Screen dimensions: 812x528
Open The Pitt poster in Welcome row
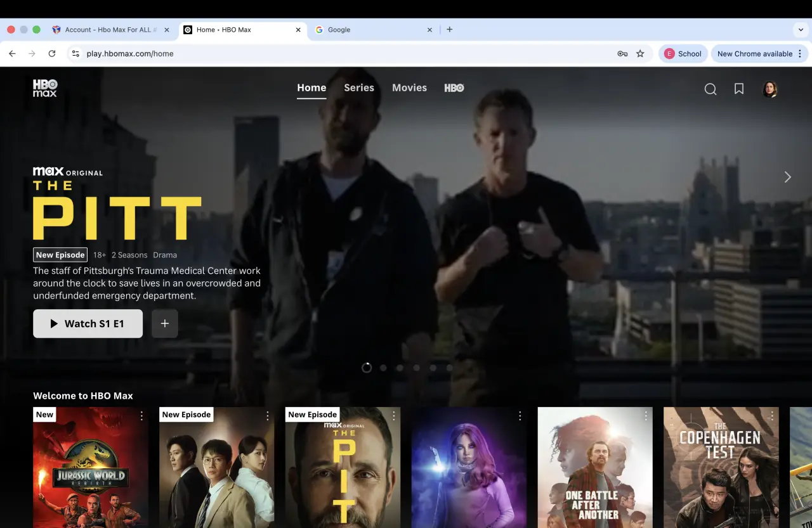click(x=343, y=467)
